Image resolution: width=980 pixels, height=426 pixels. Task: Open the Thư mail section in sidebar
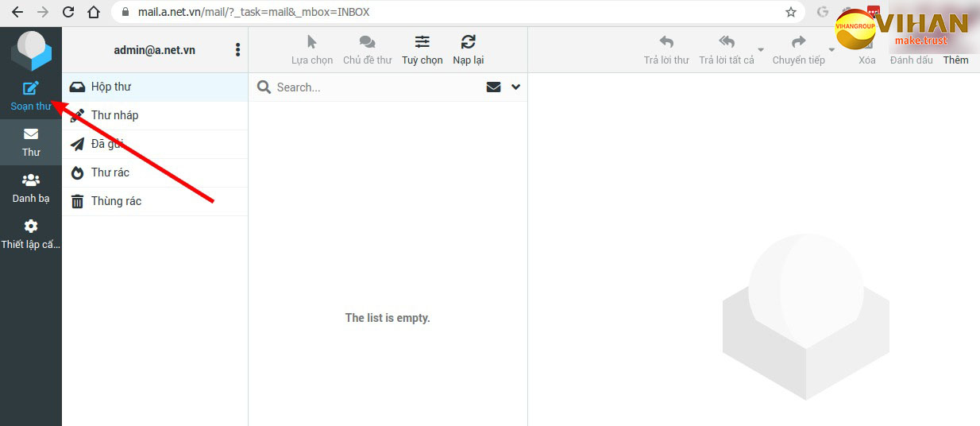tap(30, 141)
